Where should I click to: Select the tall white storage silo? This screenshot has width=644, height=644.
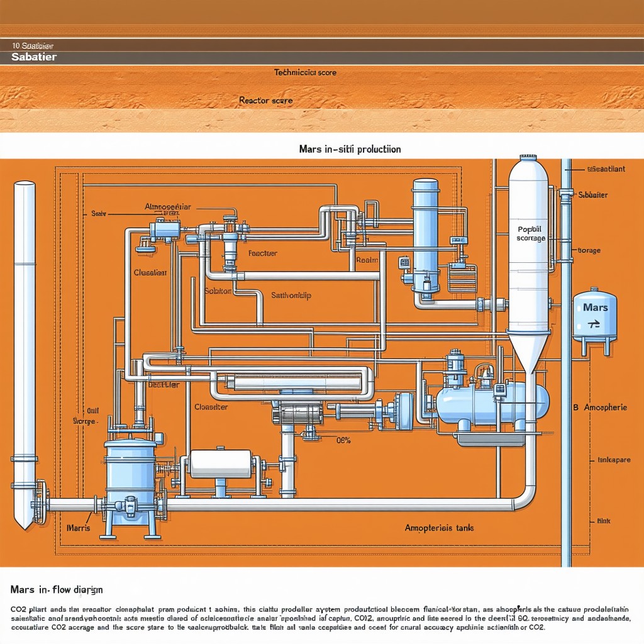(x=528, y=263)
